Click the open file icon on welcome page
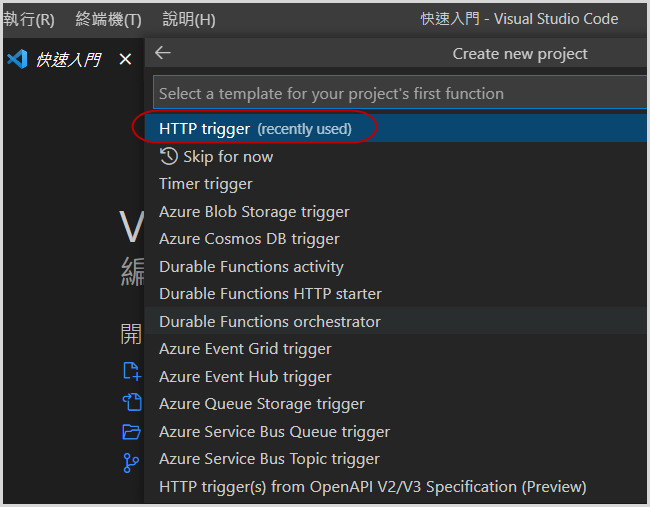The image size is (650, 507). point(131,402)
